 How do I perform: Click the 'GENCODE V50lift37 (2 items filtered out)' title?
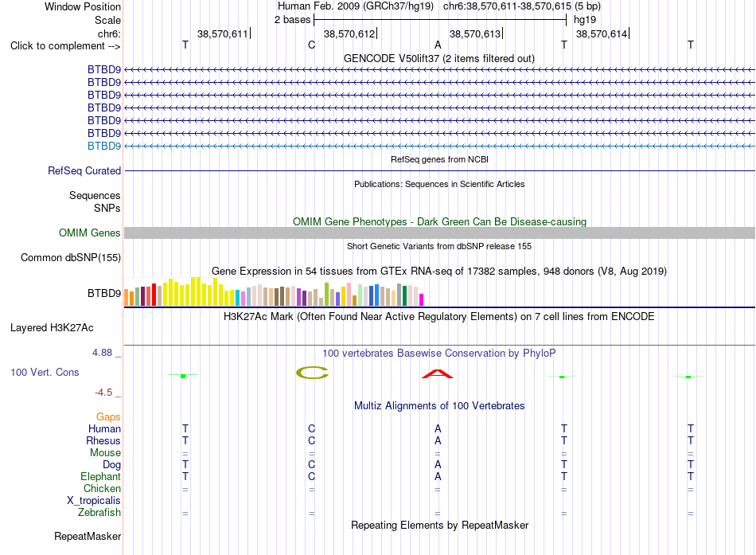coord(439,58)
